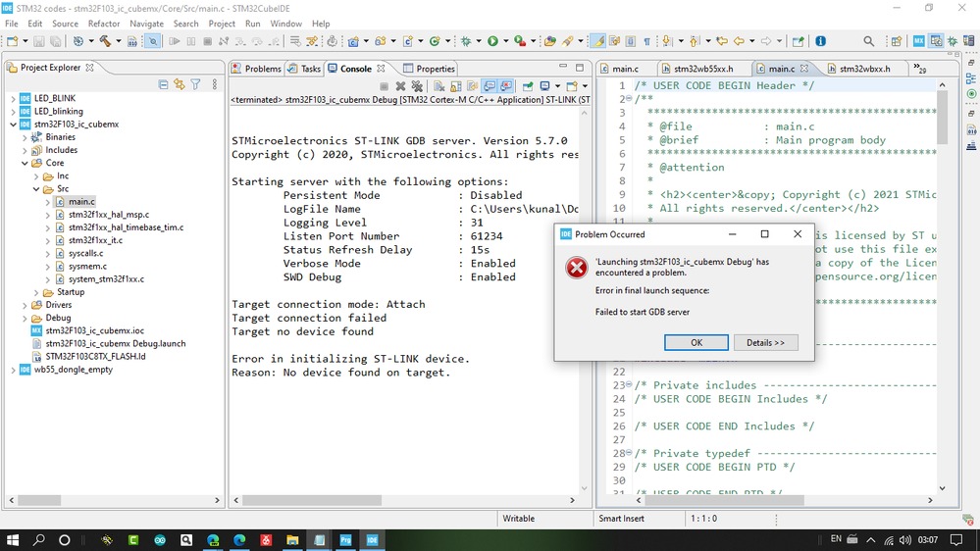This screenshot has height=551, width=980.
Task: Open the Window menu
Action: click(x=285, y=24)
